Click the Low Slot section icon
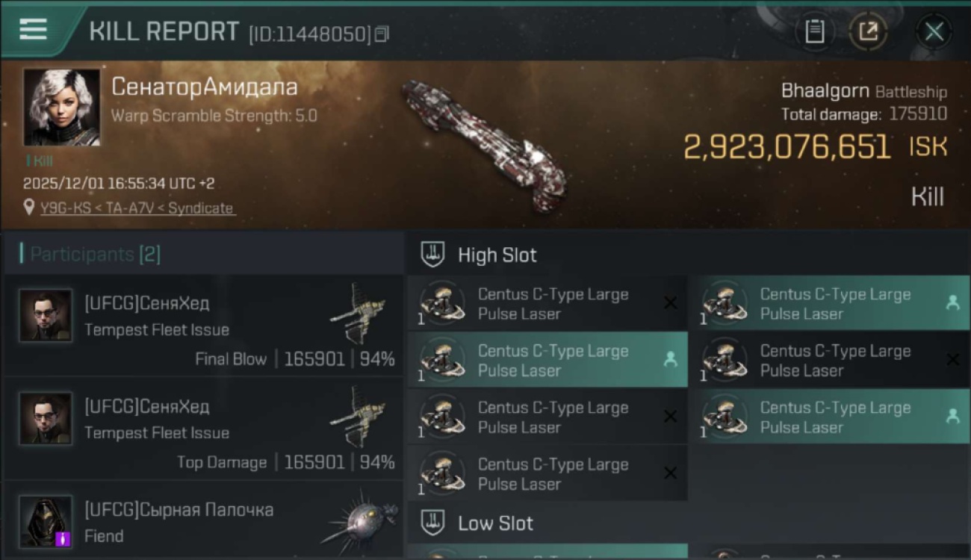The width and height of the screenshot is (971, 560). 433,523
